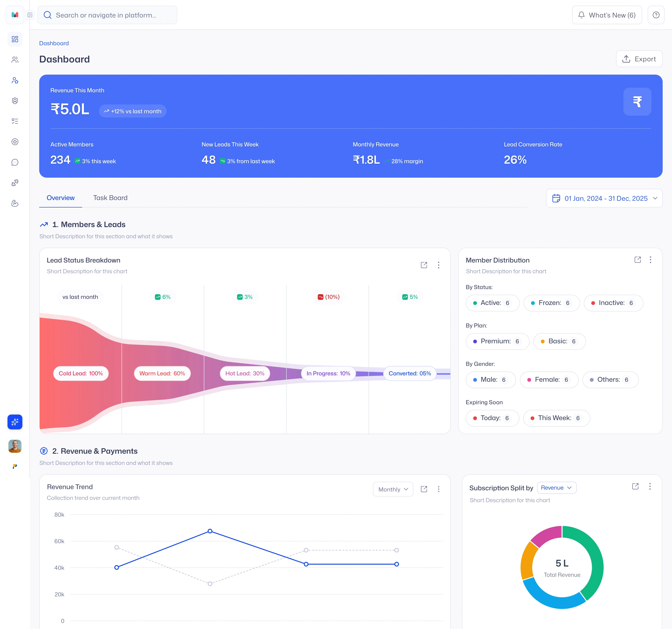Image resolution: width=672 pixels, height=629 pixels.
Task: Click the platform search input field
Action: tap(107, 15)
